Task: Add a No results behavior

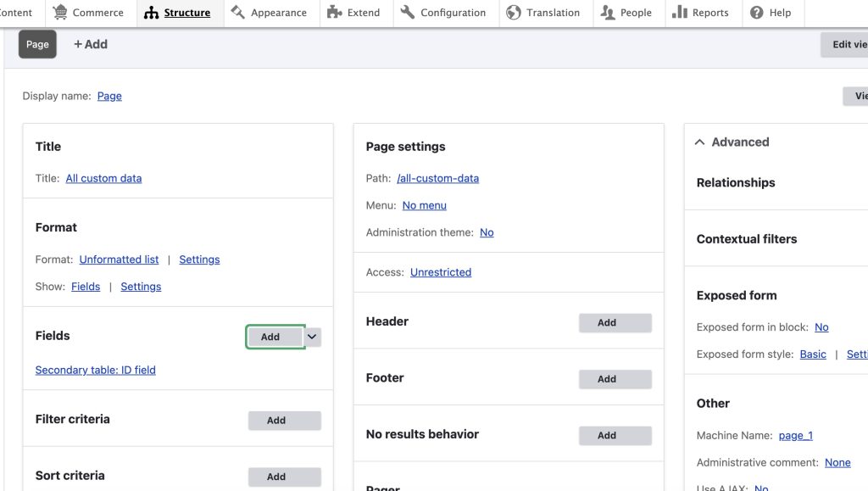Action: tap(615, 436)
